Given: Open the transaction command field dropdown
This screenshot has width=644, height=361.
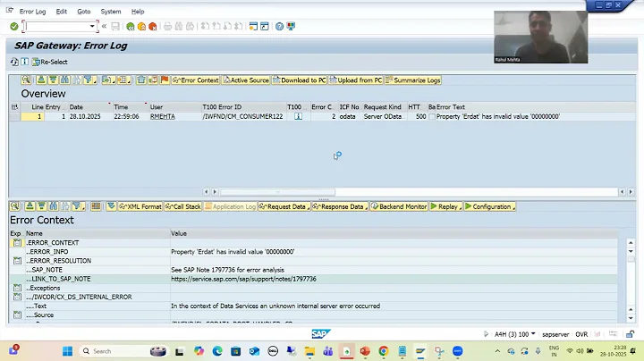Looking at the screenshot, I should coord(92,27).
